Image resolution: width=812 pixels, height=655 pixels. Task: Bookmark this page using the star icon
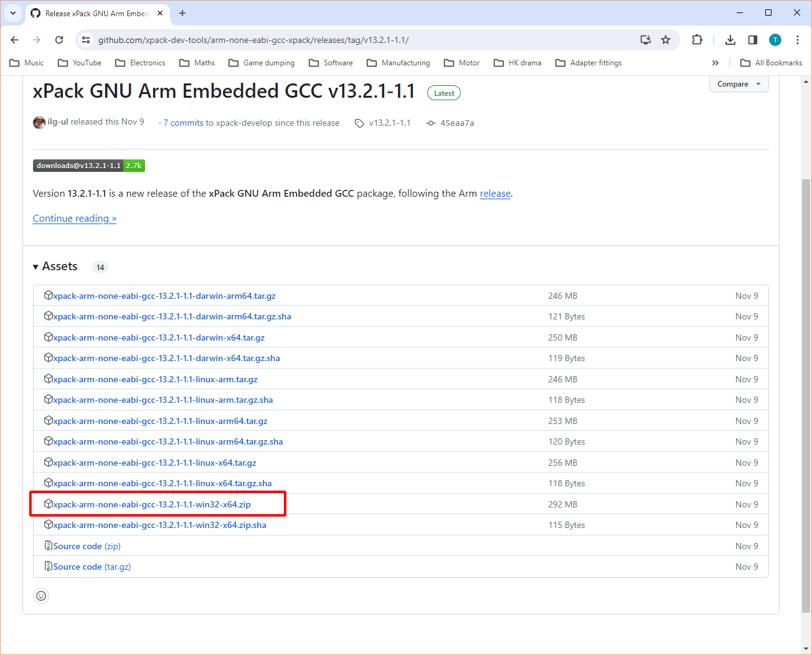(666, 39)
